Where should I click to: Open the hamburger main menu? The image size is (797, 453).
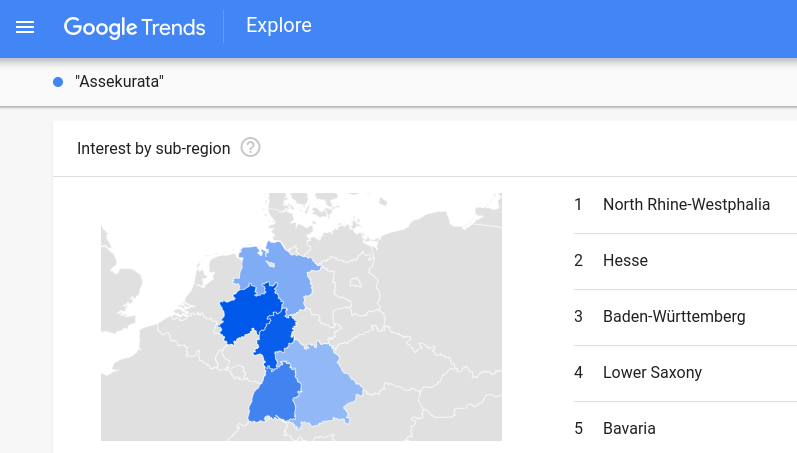coord(25,27)
